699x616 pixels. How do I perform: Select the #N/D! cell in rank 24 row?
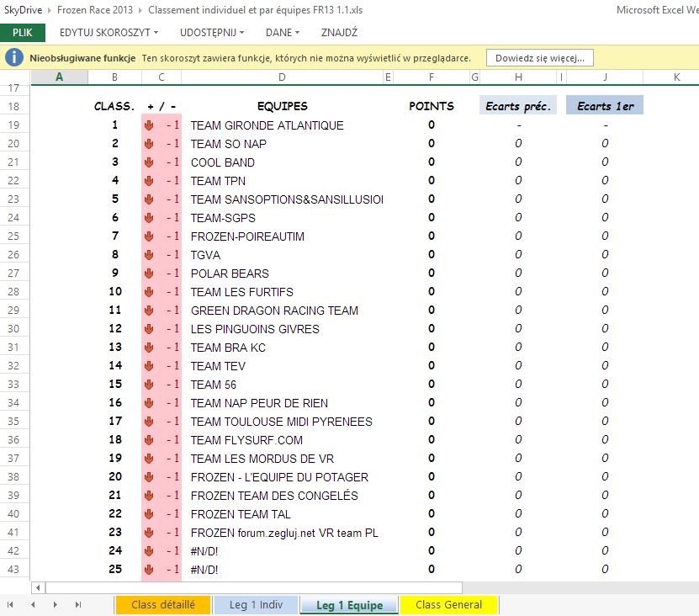pyautogui.click(x=282, y=551)
